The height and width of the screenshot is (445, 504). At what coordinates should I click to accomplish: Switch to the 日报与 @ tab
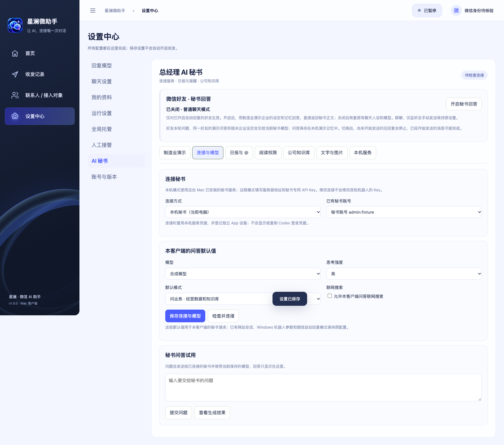point(239,153)
